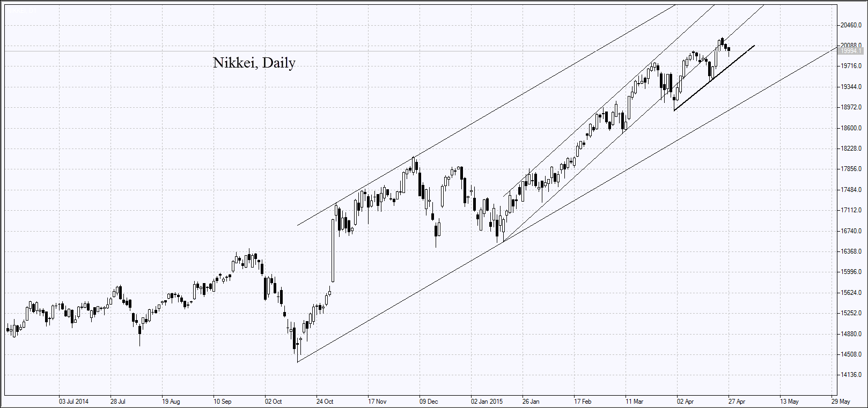
Task: Click the "10 Sep" date label
Action: (222, 401)
